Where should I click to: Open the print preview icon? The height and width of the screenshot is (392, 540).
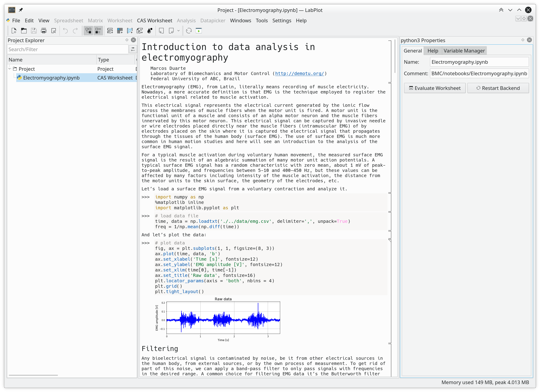[54, 30]
